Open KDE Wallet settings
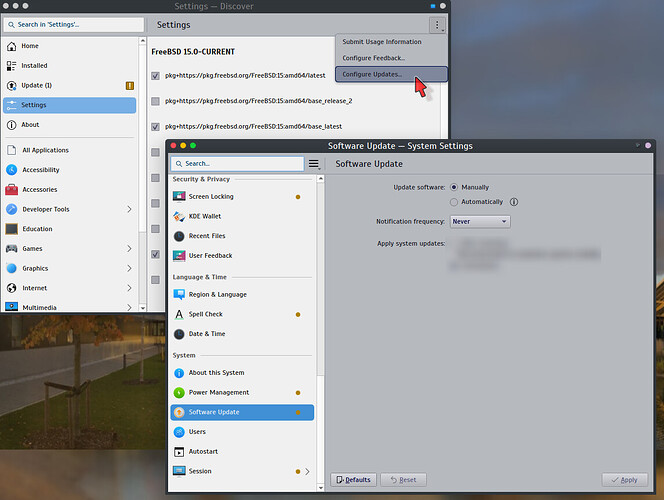Image resolution: width=664 pixels, height=500 pixels. (242, 216)
